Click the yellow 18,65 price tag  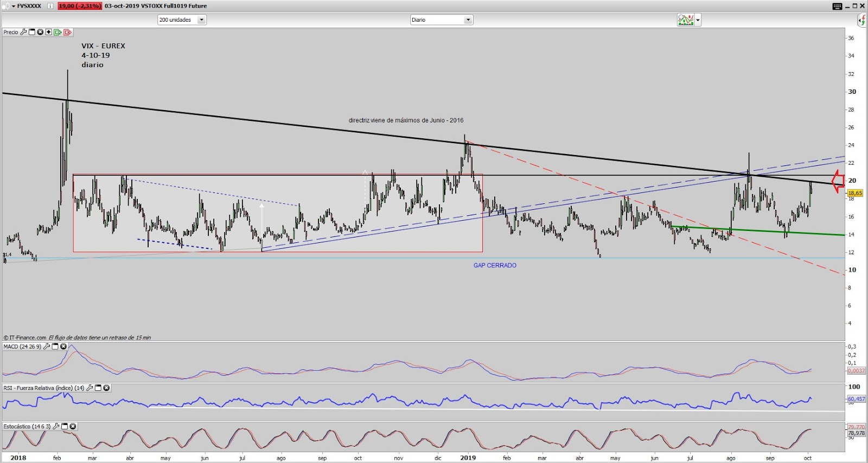pyautogui.click(x=855, y=193)
